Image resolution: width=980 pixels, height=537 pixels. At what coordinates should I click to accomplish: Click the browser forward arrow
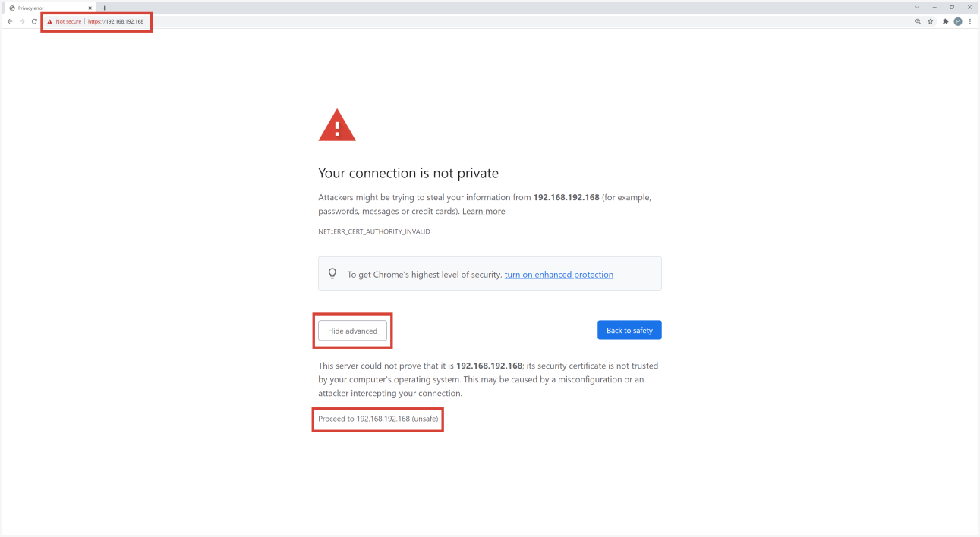tap(22, 21)
